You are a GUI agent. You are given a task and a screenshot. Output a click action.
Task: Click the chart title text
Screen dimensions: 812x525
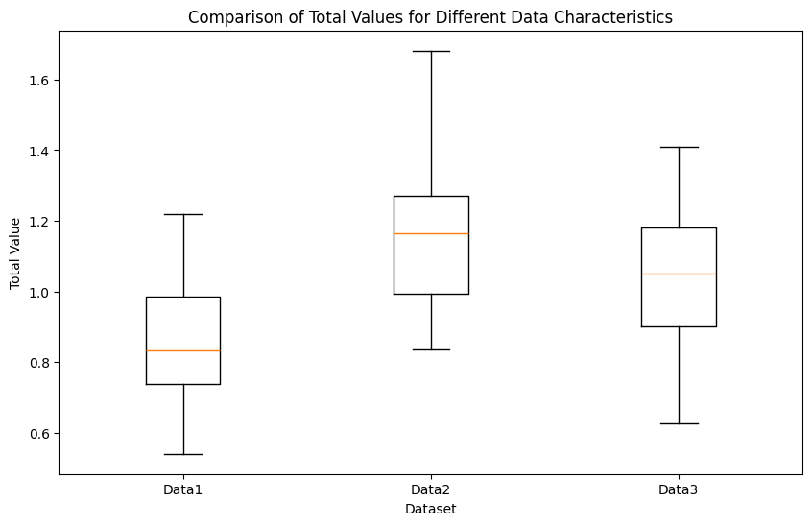pyautogui.click(x=430, y=16)
